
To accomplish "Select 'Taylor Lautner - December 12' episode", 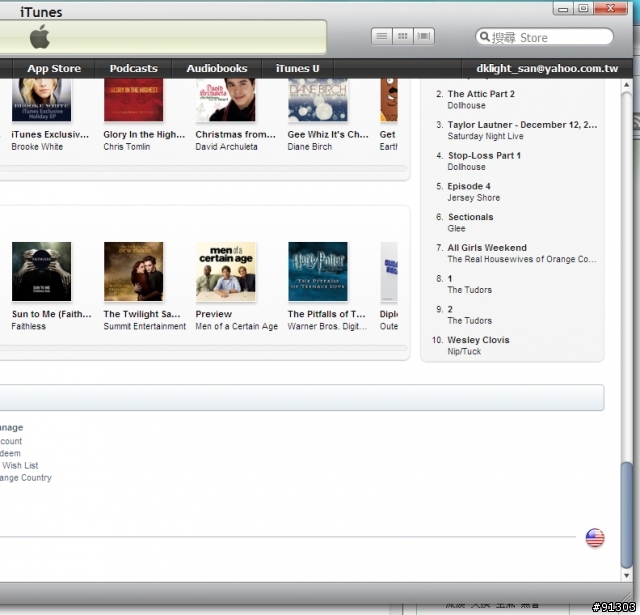I will coord(522,124).
